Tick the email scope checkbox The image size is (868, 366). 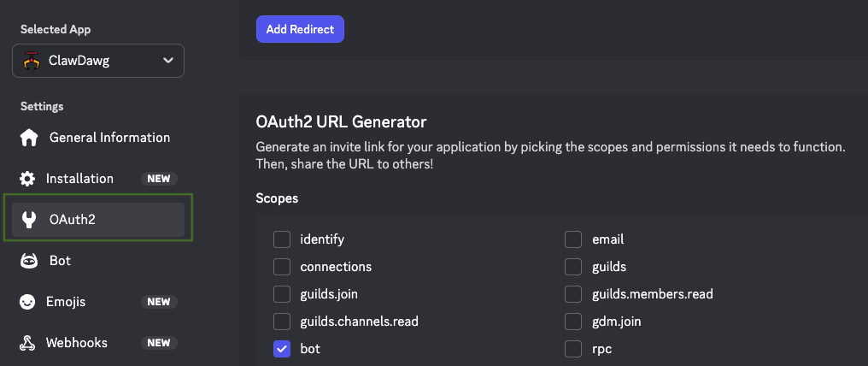(573, 239)
